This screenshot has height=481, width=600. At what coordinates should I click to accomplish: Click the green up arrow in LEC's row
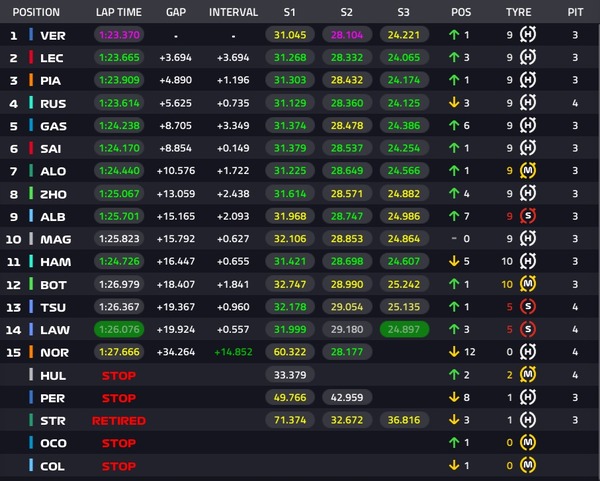coord(453,58)
